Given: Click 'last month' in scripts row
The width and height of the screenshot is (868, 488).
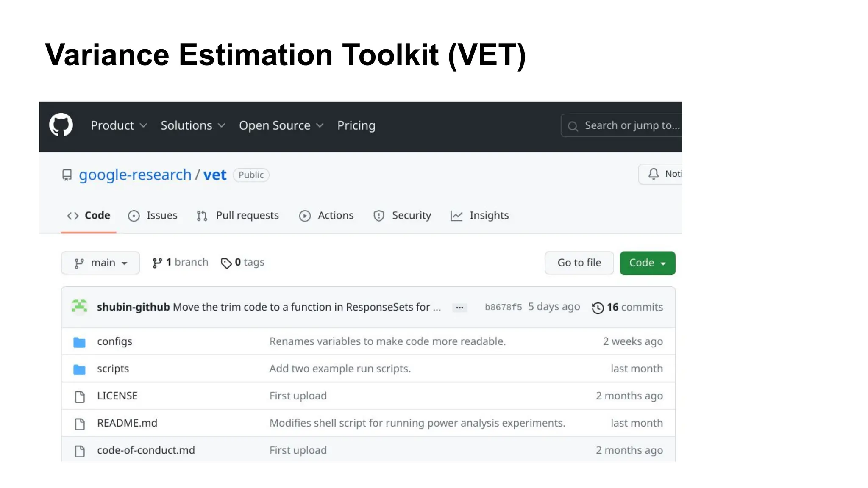Looking at the screenshot, I should pyautogui.click(x=637, y=369).
